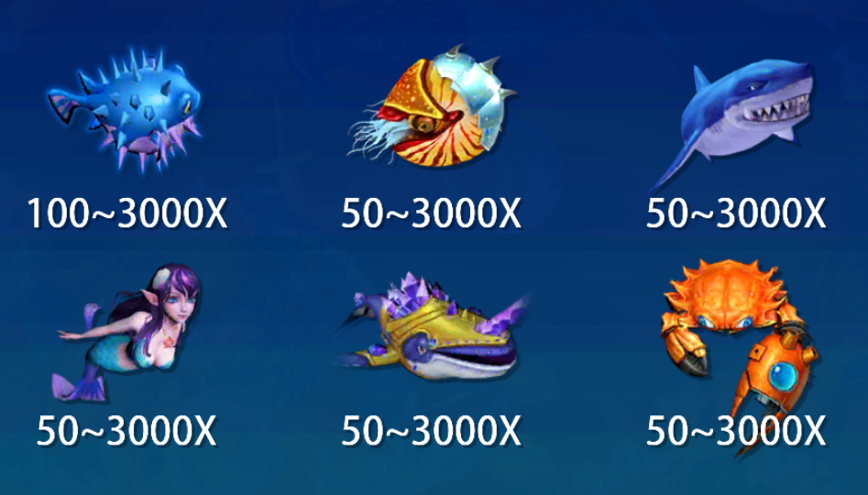Select the blue spiky pufferfish icon
The height and width of the screenshot is (495, 868).
tap(126, 110)
